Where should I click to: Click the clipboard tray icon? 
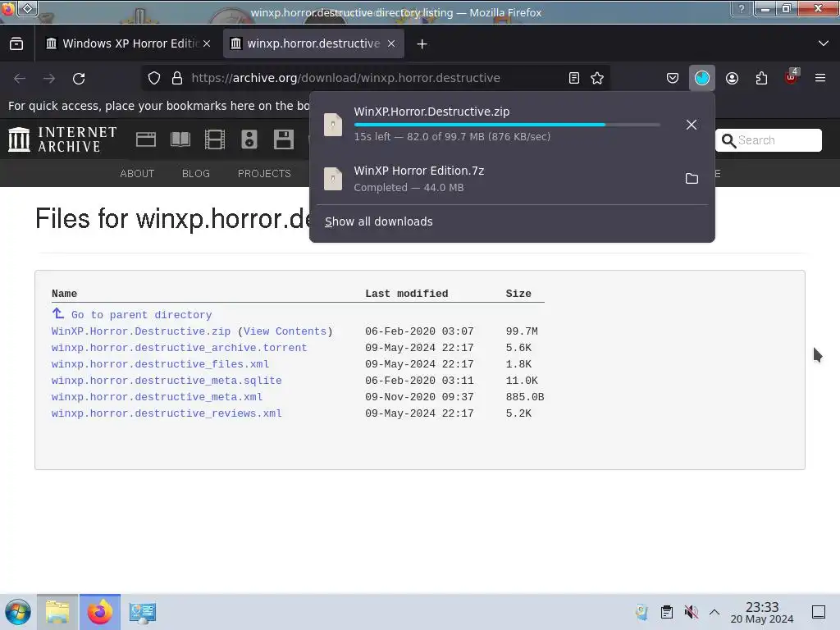point(666,612)
